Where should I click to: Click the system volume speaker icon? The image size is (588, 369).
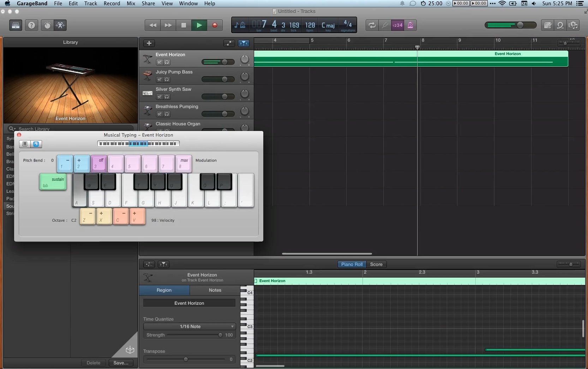click(534, 3)
